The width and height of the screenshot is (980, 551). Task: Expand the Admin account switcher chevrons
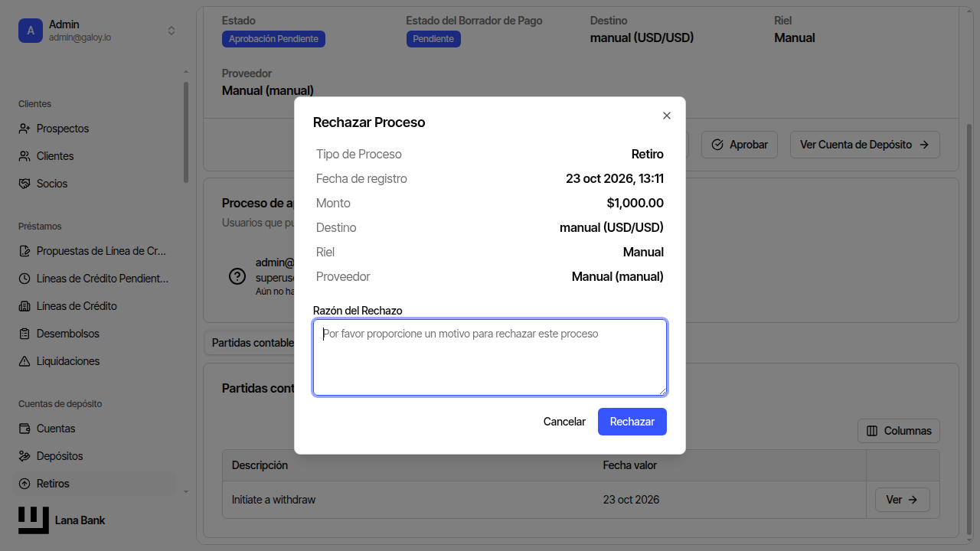pyautogui.click(x=171, y=31)
